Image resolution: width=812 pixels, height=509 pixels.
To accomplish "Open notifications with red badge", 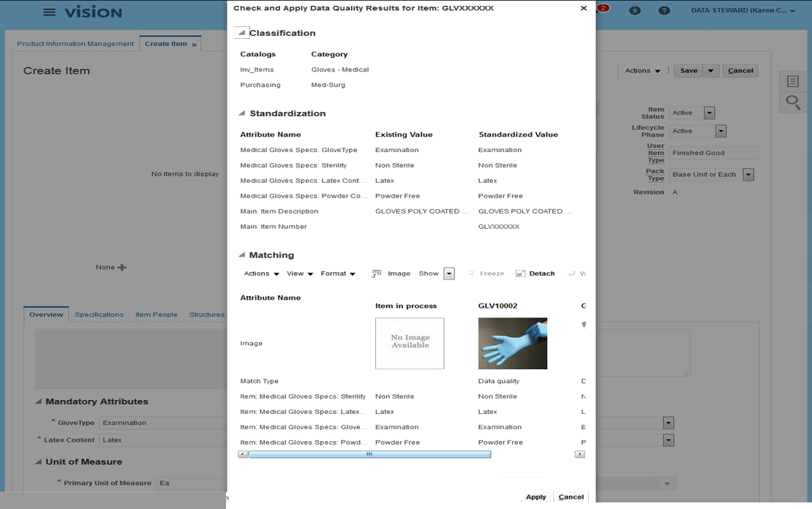I will point(603,8).
